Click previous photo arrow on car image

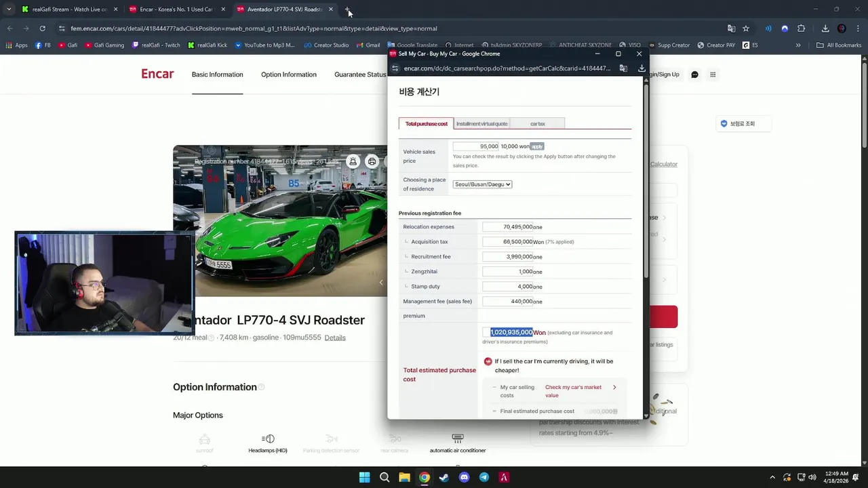coord(381,282)
